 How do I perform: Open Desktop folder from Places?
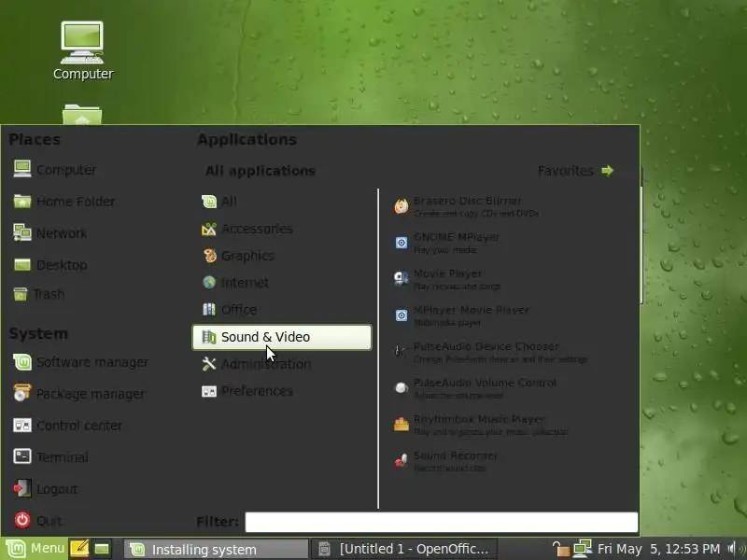(50, 265)
